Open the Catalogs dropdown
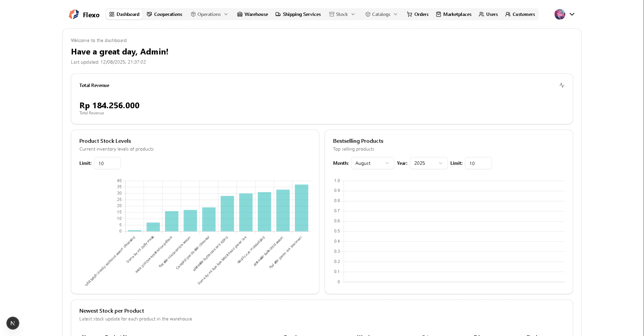 [x=381, y=14]
